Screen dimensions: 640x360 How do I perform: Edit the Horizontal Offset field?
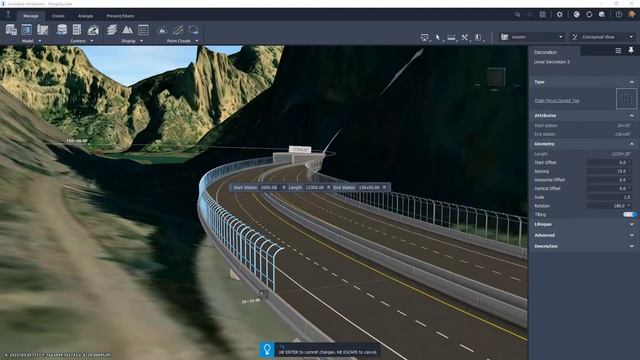609,180
